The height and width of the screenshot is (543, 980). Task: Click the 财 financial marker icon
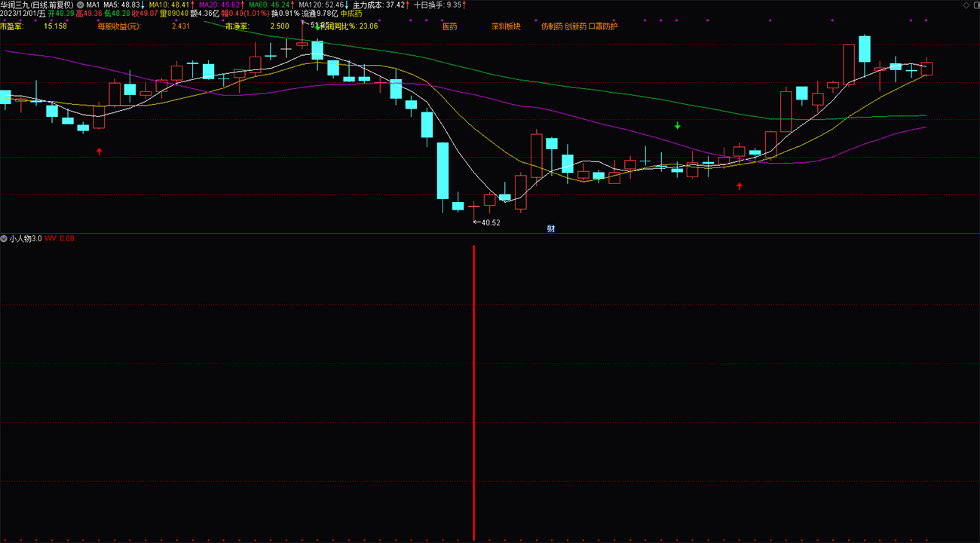[x=551, y=229]
